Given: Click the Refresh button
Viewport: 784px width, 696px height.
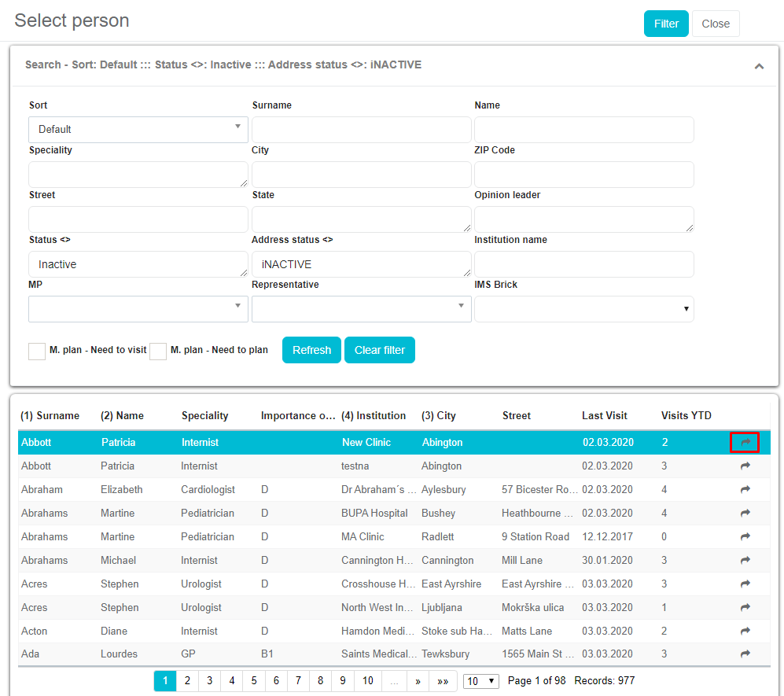Looking at the screenshot, I should (x=311, y=350).
